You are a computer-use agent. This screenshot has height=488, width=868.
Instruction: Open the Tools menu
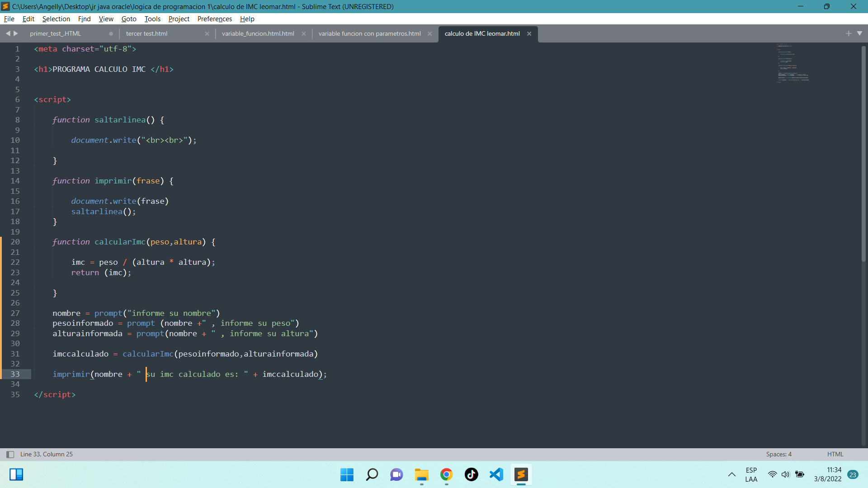point(152,19)
